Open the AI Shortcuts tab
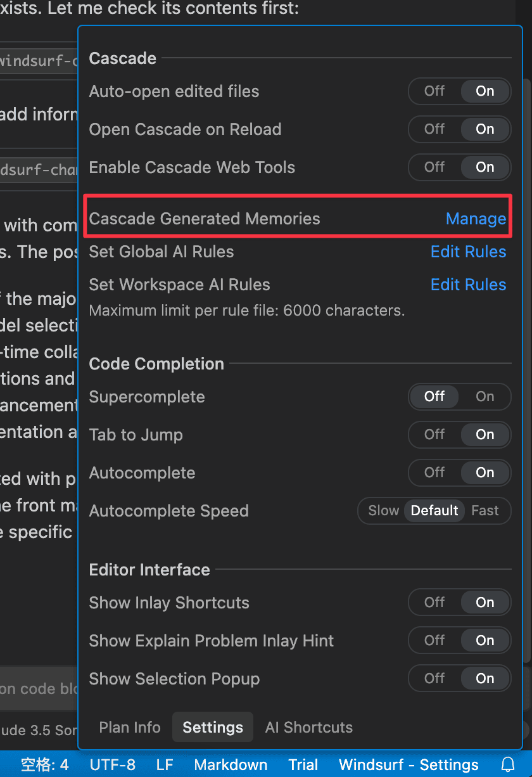 coord(309,727)
